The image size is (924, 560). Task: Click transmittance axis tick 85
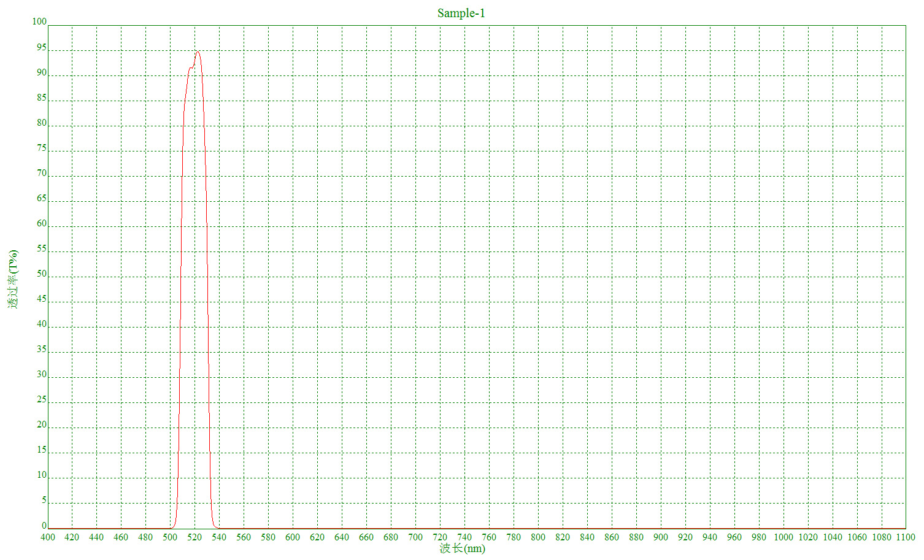point(42,98)
